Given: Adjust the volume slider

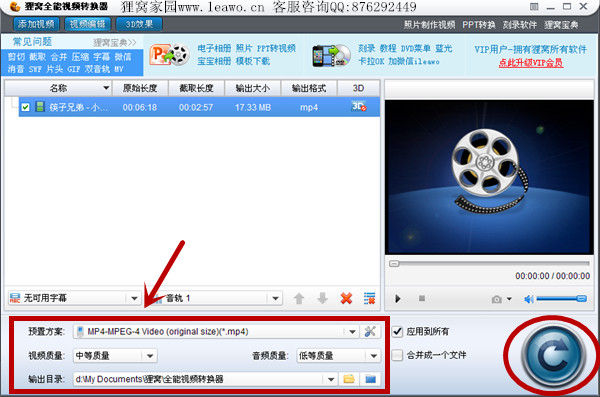Looking at the screenshot, I should (561, 299).
